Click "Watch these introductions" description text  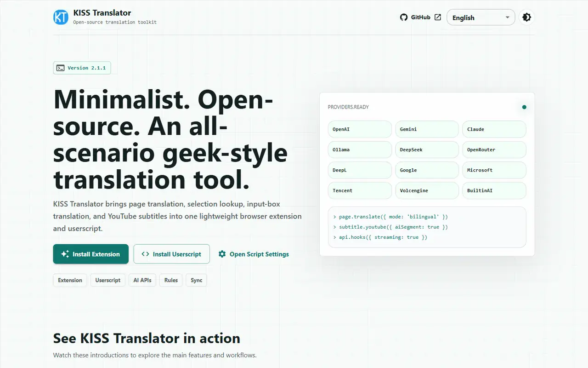[x=155, y=355]
